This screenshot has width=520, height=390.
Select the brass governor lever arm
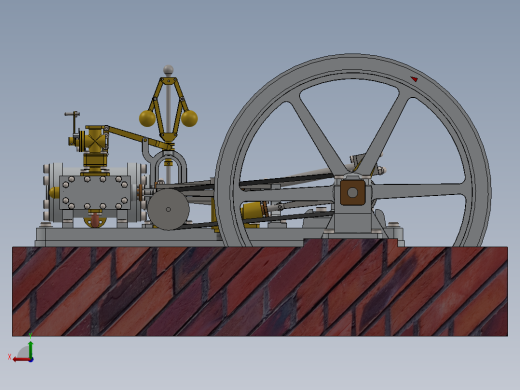(139, 137)
